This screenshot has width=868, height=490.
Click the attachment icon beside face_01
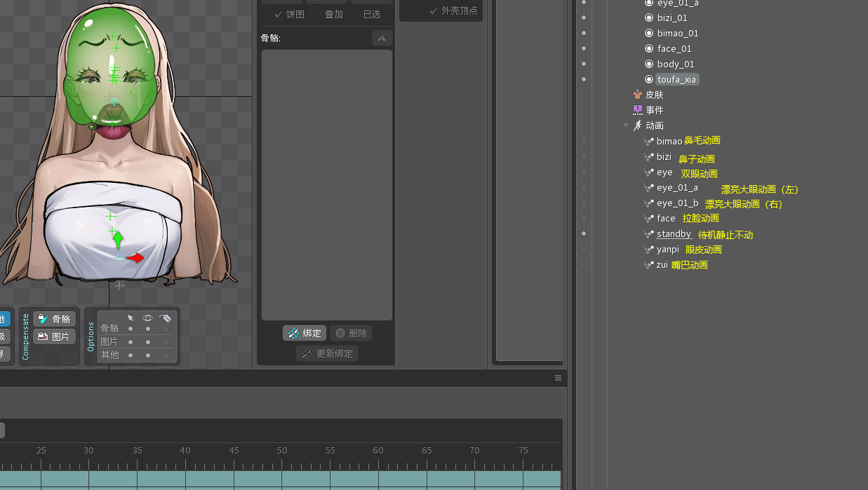[x=649, y=48]
